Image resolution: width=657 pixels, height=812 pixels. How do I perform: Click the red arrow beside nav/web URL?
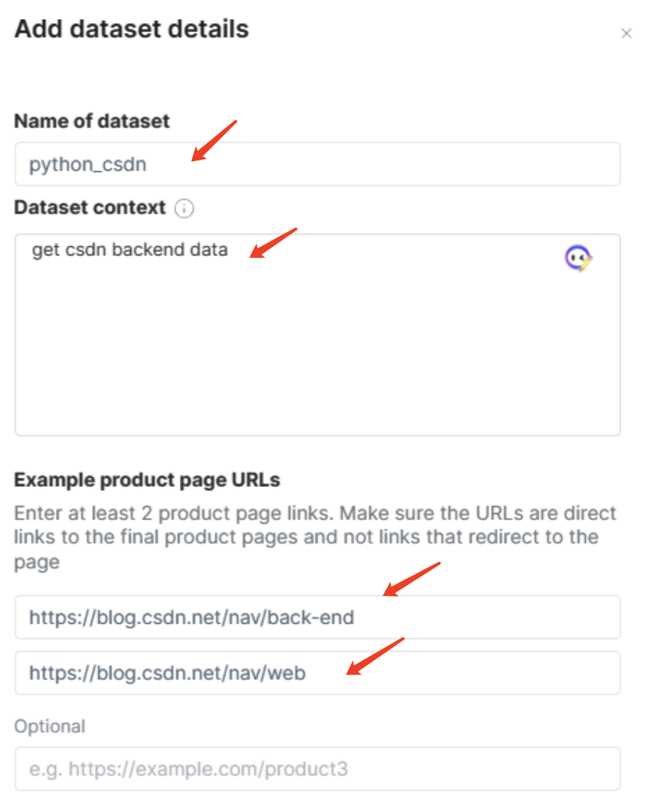[375, 656]
